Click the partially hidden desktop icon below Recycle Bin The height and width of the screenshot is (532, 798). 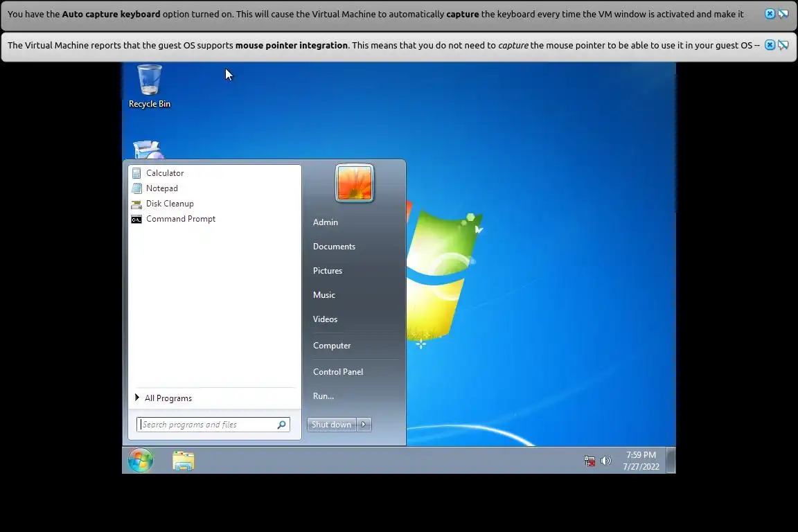[148, 150]
